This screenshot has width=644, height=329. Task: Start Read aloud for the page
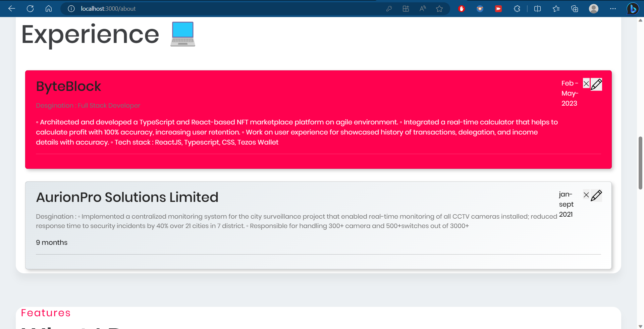coord(422,9)
